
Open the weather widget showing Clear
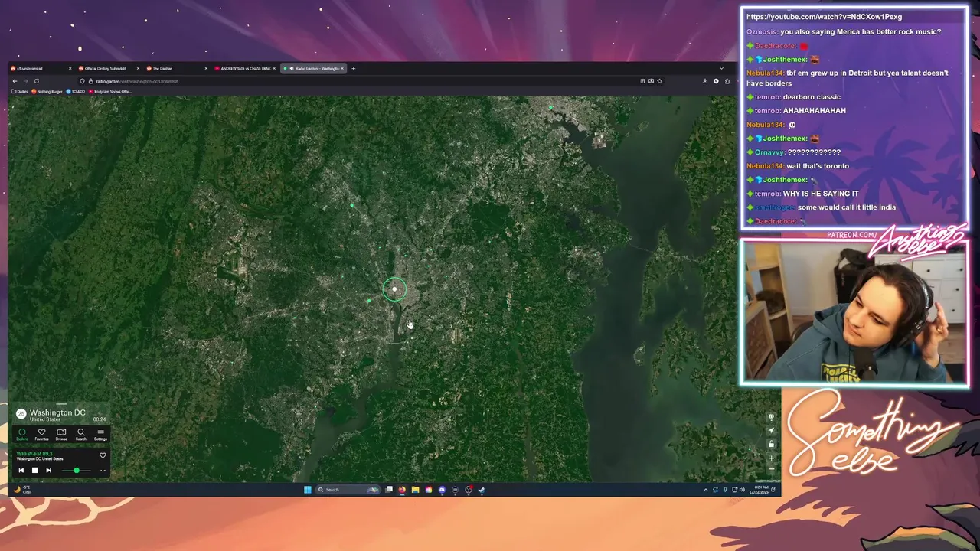tap(22, 489)
